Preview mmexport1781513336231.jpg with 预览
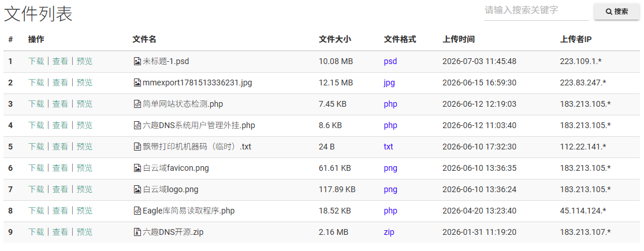This screenshot has height=251, width=644. (84, 83)
